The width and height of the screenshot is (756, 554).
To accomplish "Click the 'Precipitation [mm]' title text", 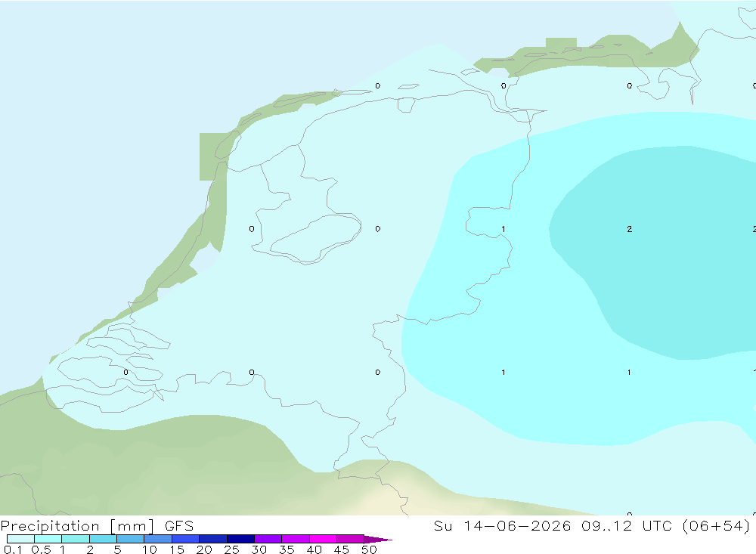I will coord(77,526).
